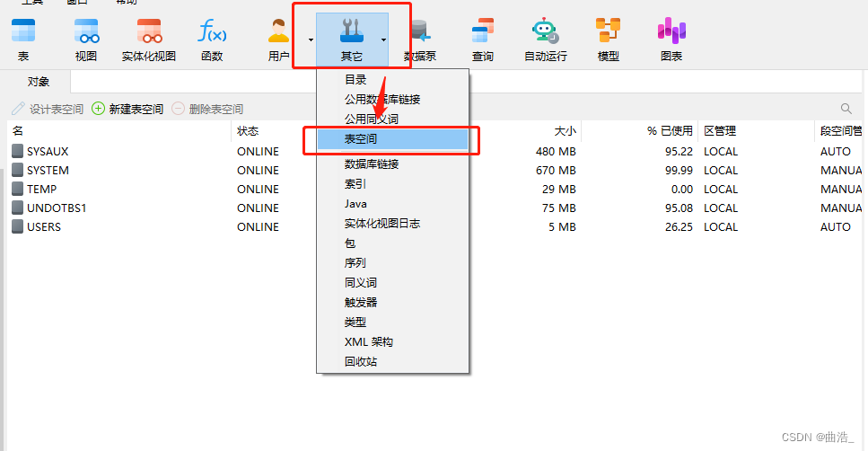Click the 其它 (Others) wrench toolbar icon

tap(352, 31)
